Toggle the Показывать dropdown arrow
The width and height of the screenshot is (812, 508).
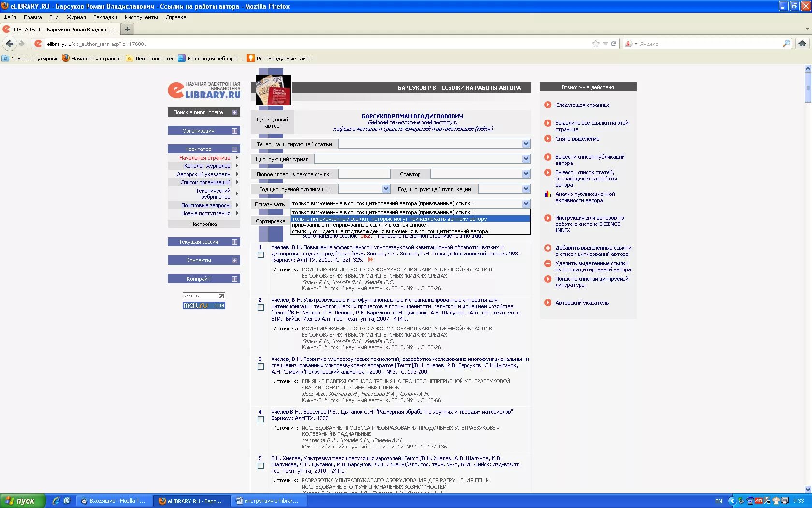(x=526, y=204)
